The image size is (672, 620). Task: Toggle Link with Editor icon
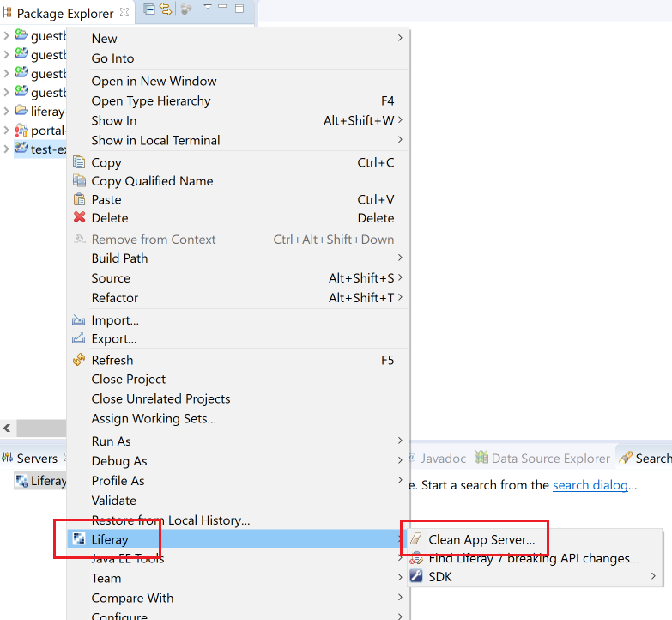(x=166, y=9)
